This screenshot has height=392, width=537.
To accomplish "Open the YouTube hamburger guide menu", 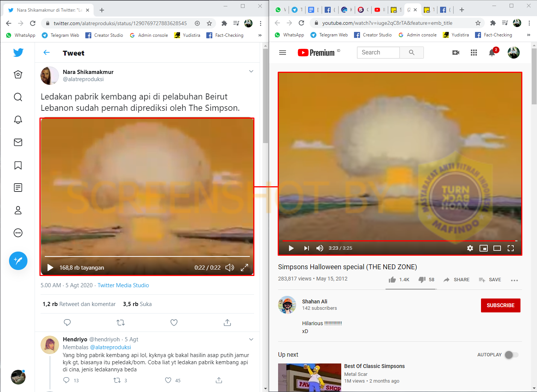I will [x=283, y=53].
